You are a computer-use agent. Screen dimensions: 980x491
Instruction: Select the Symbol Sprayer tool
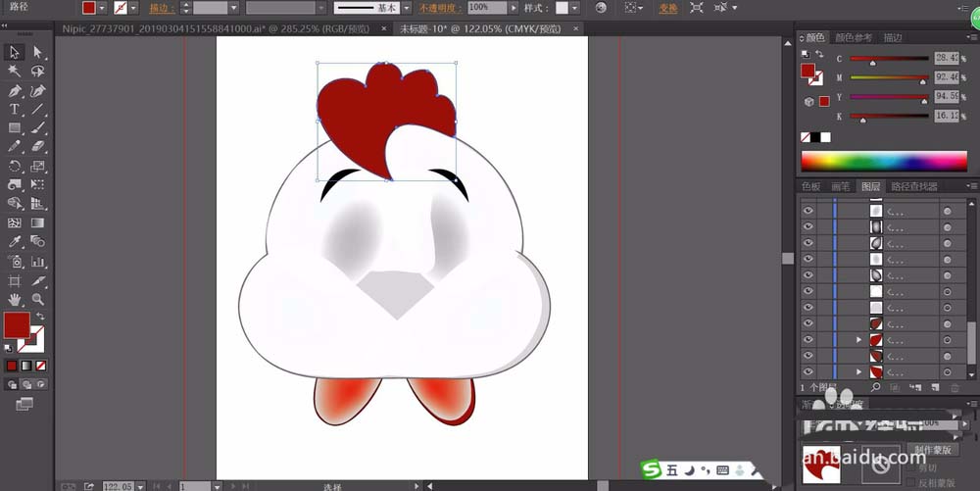pos(15,261)
